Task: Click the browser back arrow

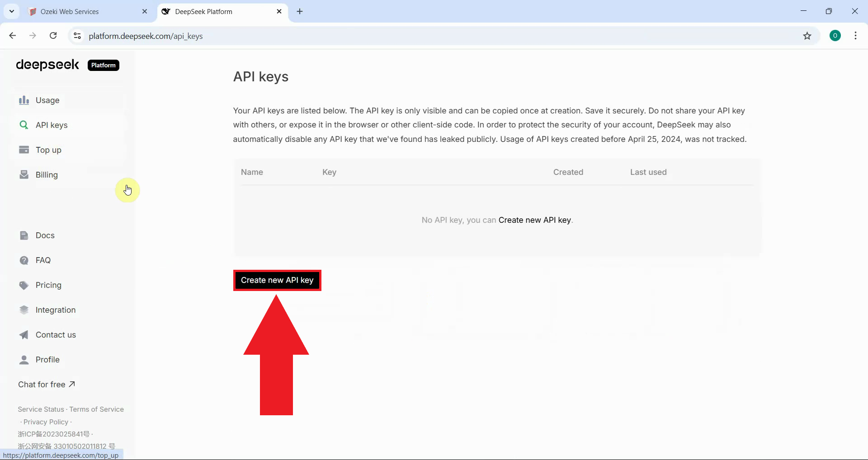Action: coord(12,36)
